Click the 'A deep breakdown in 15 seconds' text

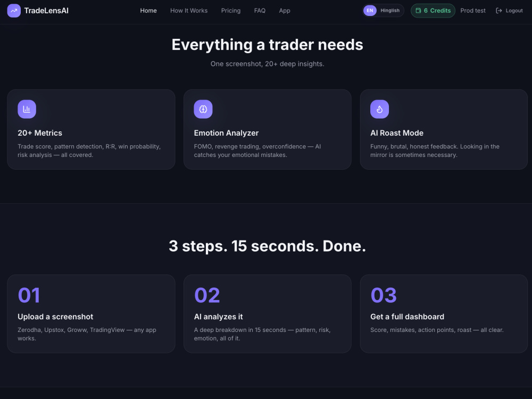pos(262,334)
